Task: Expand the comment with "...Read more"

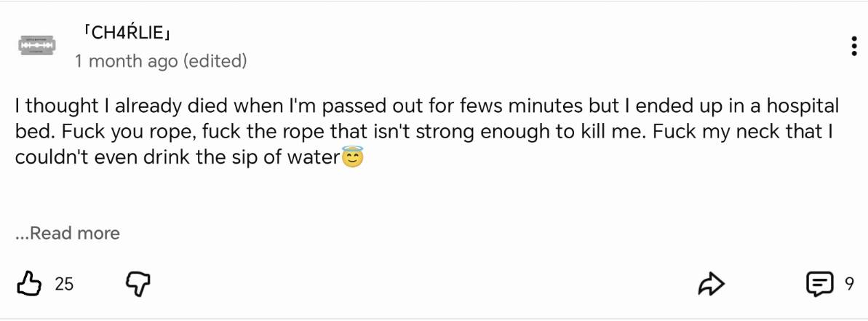Action: [x=68, y=233]
